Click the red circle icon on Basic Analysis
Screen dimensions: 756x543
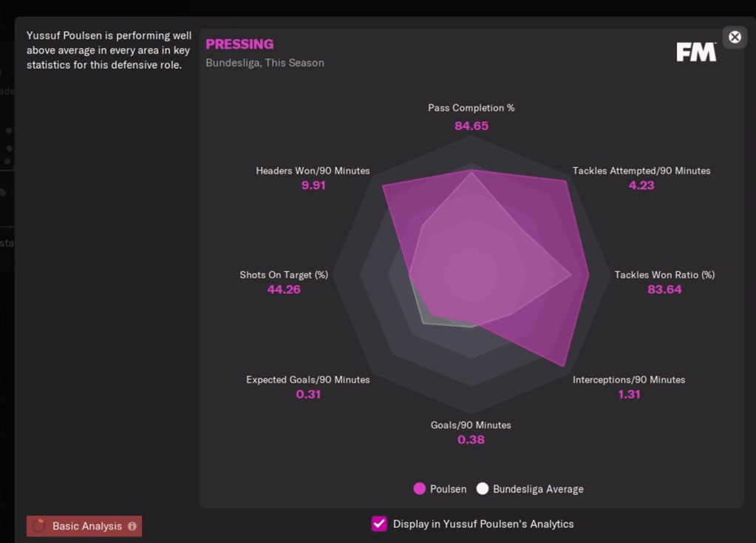39,526
